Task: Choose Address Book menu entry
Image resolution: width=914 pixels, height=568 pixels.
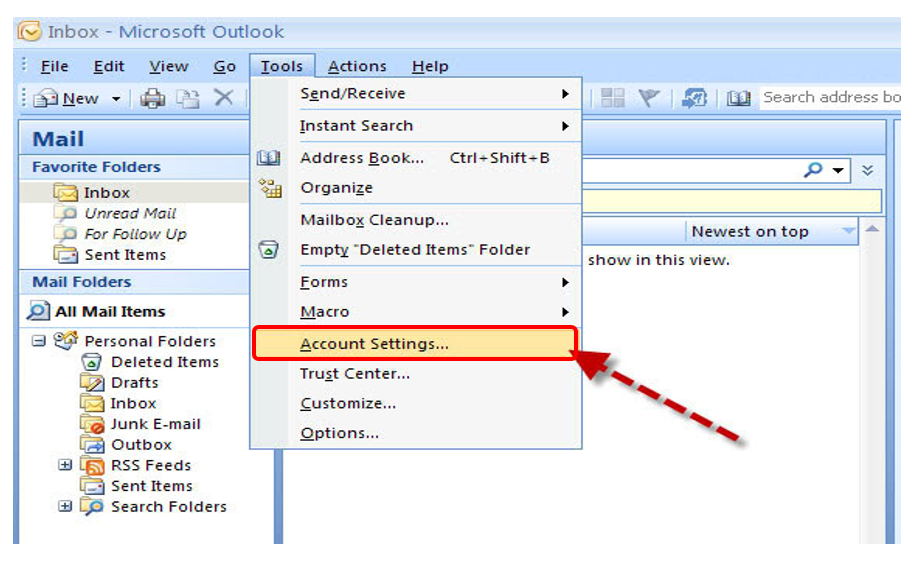Action: 417,158
